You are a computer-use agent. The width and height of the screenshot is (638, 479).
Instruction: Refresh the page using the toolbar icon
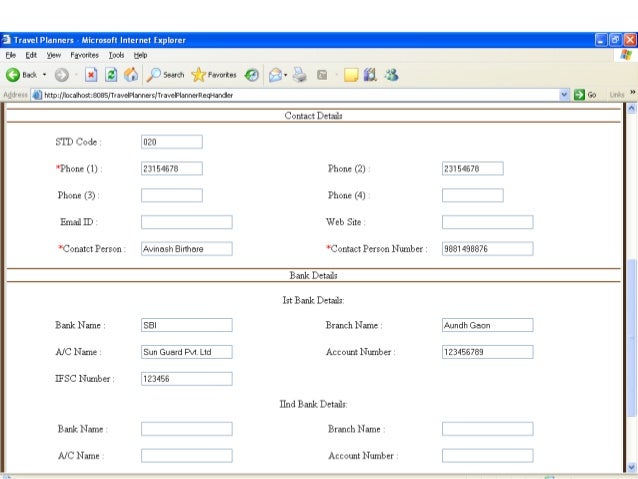click(111, 75)
